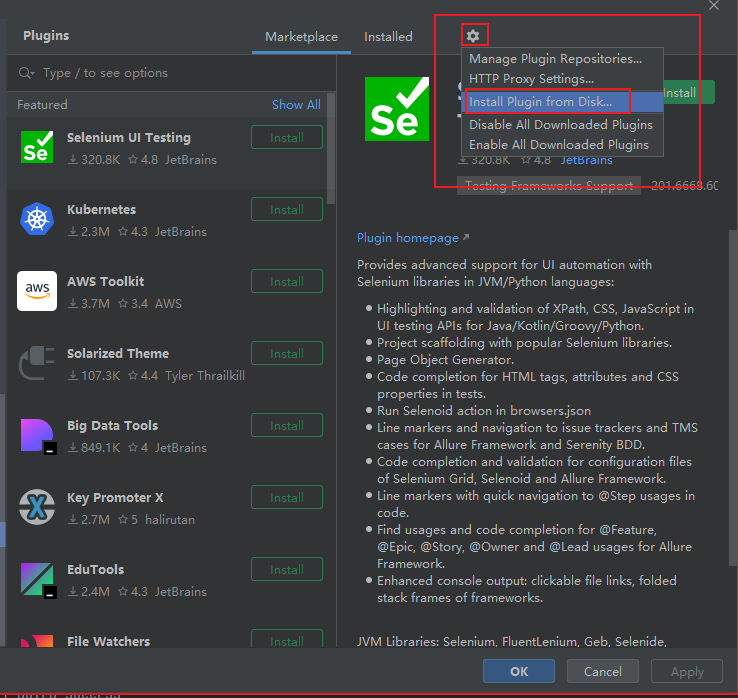Select the Solarized Theme plugin name
This screenshot has height=698, width=738.
point(118,353)
